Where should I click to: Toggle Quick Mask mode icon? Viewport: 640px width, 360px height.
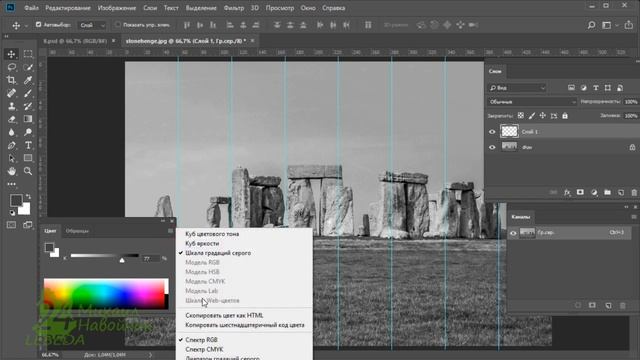11,225
